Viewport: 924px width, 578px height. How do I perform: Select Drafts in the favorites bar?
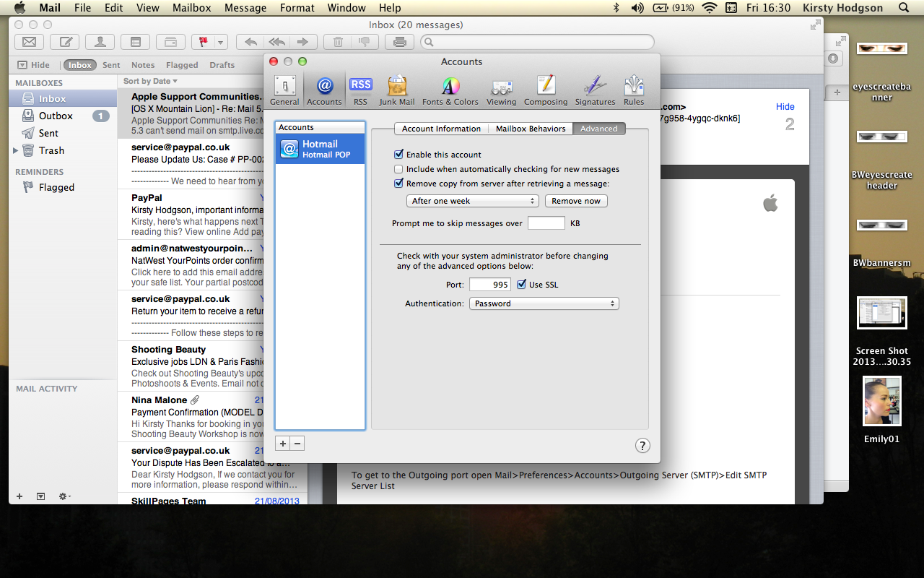(222, 65)
